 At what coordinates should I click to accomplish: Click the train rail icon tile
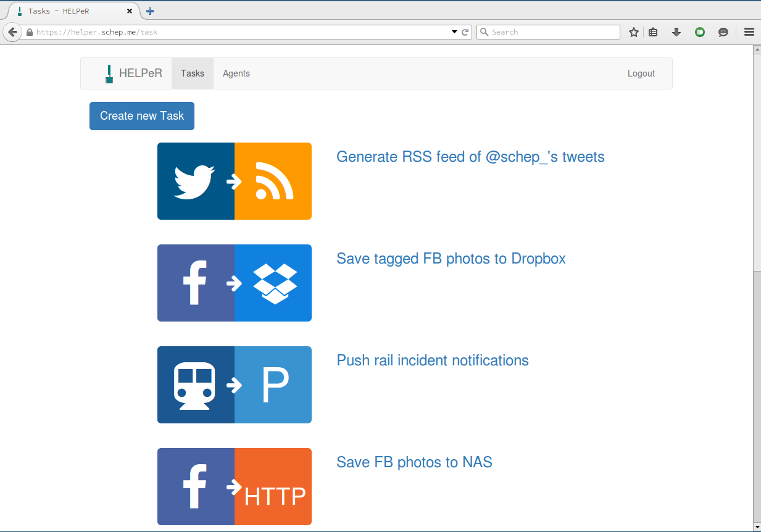(x=196, y=384)
